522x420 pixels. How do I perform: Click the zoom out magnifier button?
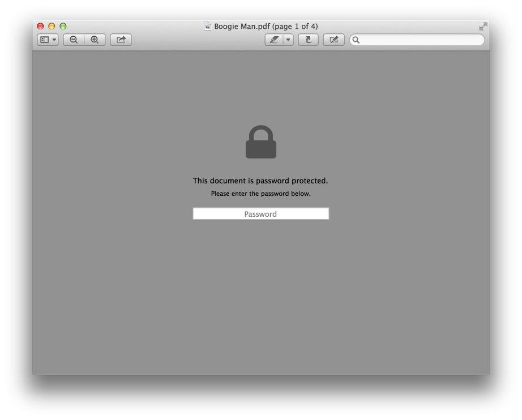tap(74, 40)
